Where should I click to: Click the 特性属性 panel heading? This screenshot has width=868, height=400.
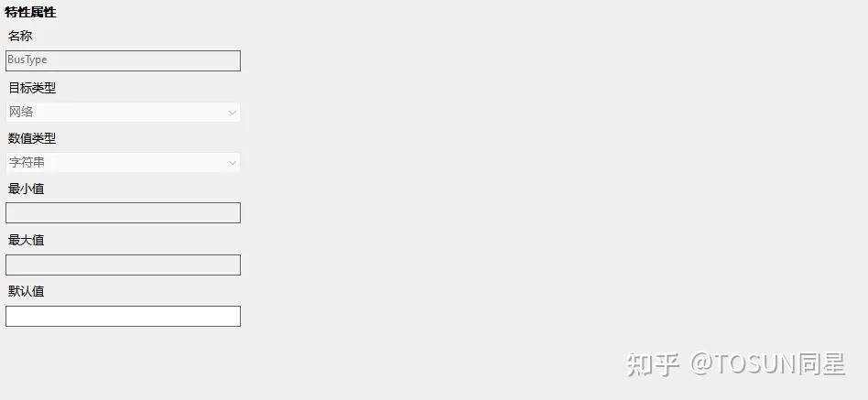click(x=30, y=12)
